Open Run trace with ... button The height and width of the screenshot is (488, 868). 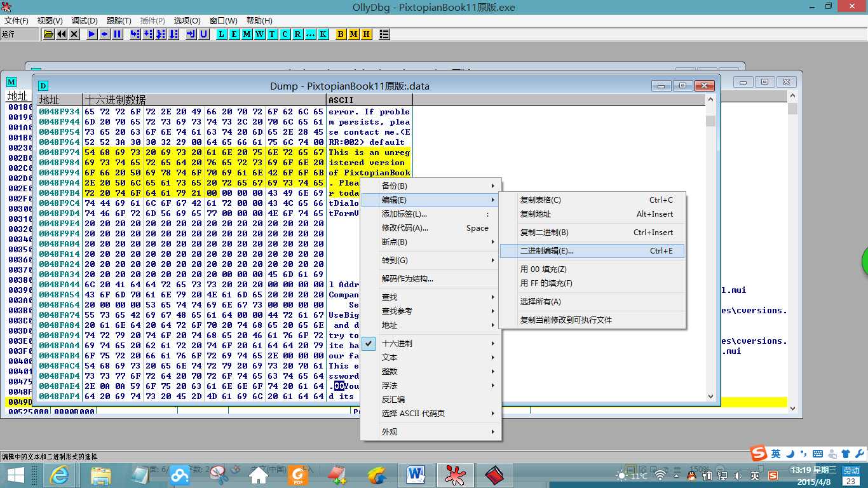[310, 34]
